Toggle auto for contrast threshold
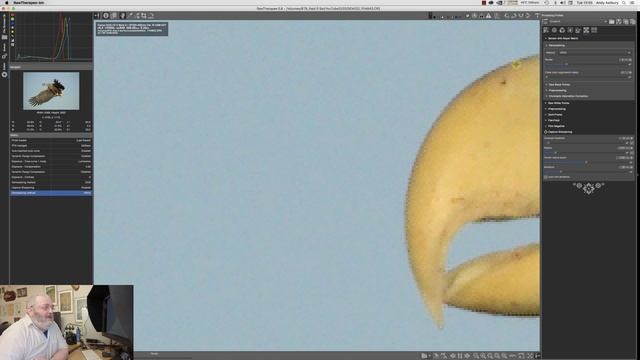640x360 pixels. (x=632, y=143)
